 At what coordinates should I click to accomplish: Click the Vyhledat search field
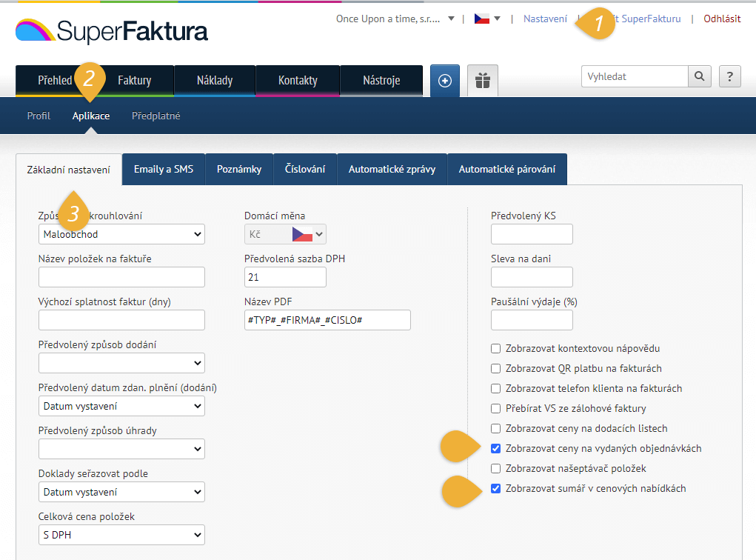(x=635, y=76)
